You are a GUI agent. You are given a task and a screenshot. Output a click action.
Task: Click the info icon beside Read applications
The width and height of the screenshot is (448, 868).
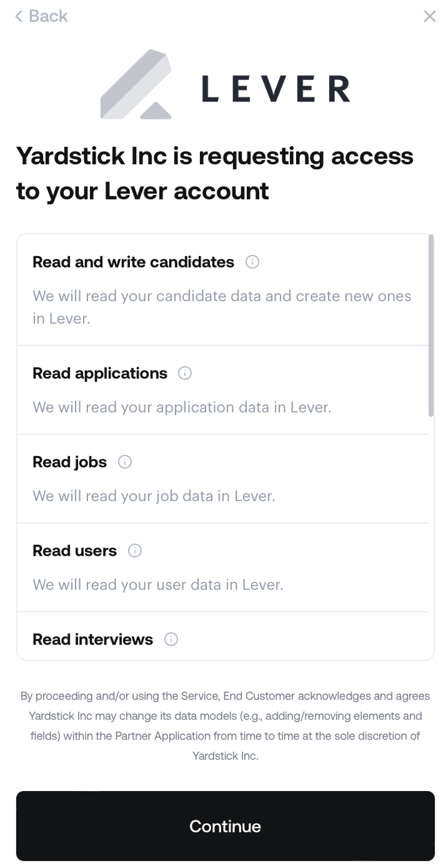click(x=185, y=373)
